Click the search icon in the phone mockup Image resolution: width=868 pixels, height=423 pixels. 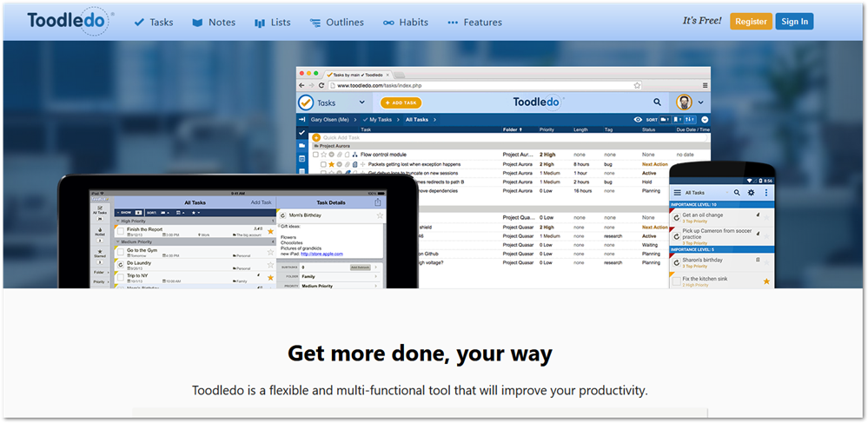click(737, 193)
